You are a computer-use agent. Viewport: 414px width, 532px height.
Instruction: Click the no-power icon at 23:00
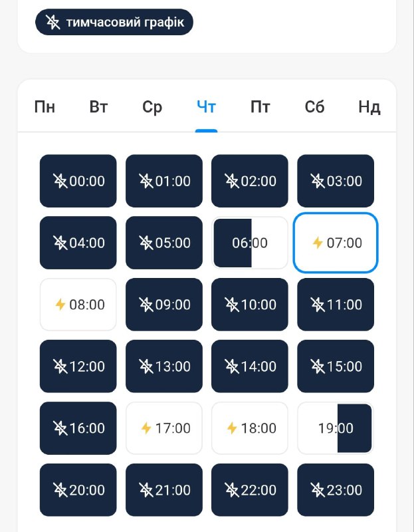coord(318,490)
